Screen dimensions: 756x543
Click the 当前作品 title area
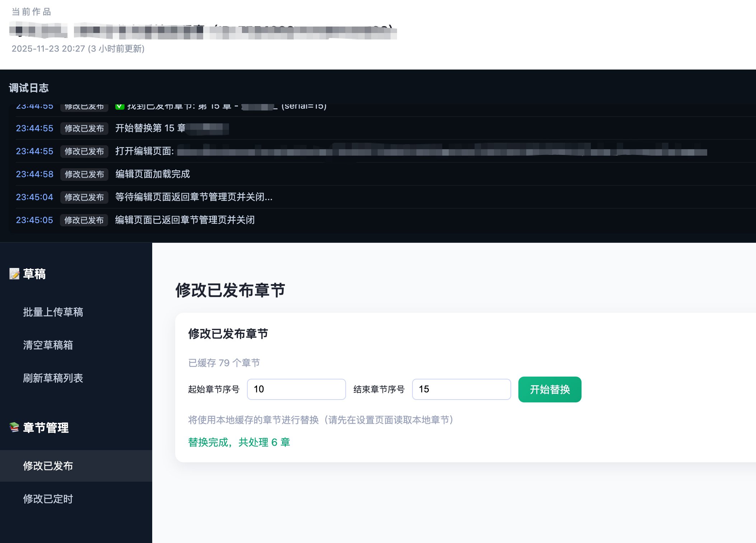tap(31, 12)
